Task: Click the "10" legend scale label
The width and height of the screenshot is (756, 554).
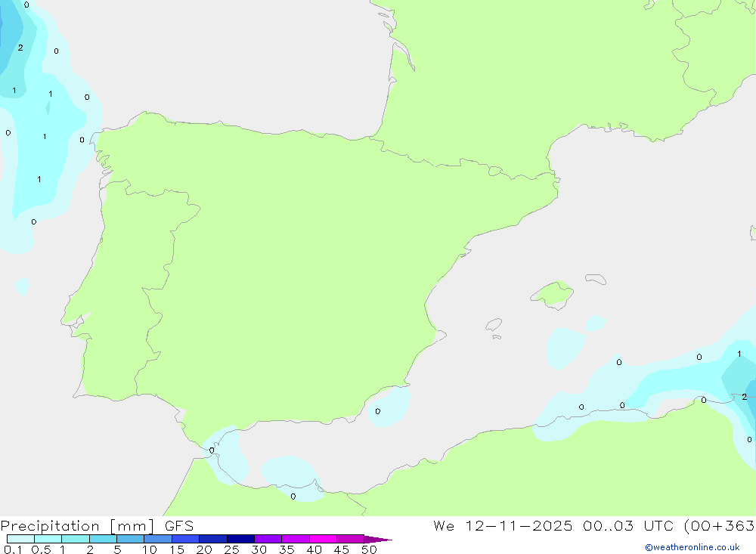Action: coord(150,549)
